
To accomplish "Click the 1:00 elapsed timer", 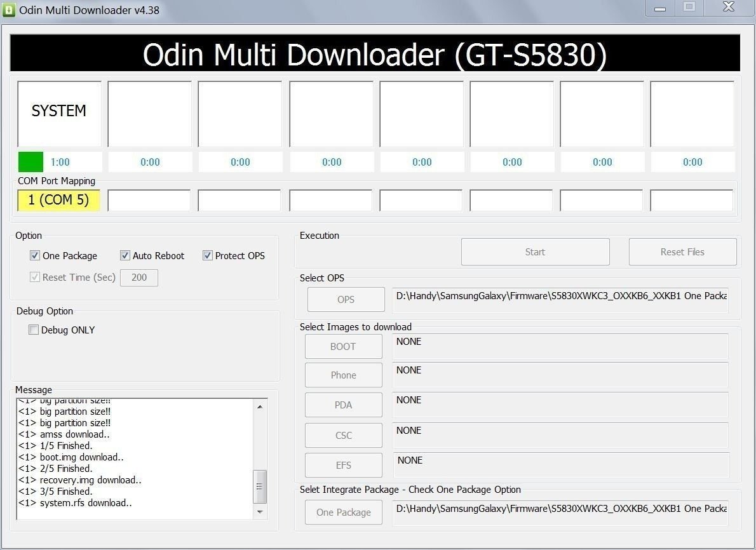I will click(60, 162).
